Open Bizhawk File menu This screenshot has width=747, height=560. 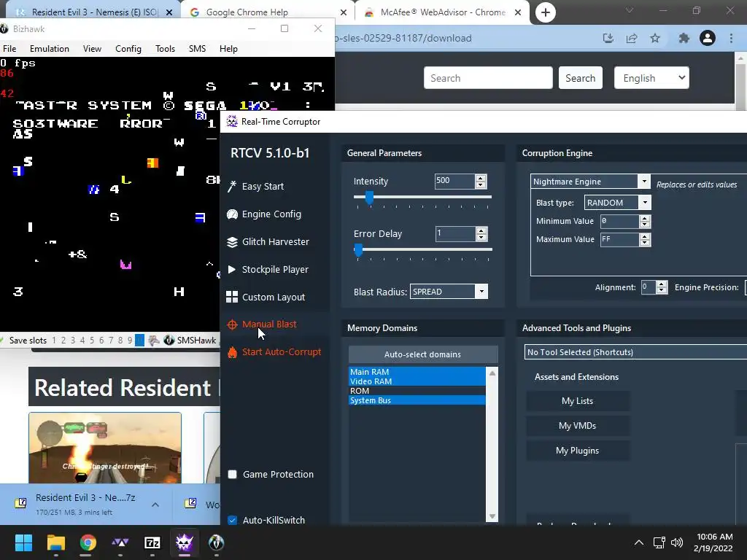tap(9, 49)
